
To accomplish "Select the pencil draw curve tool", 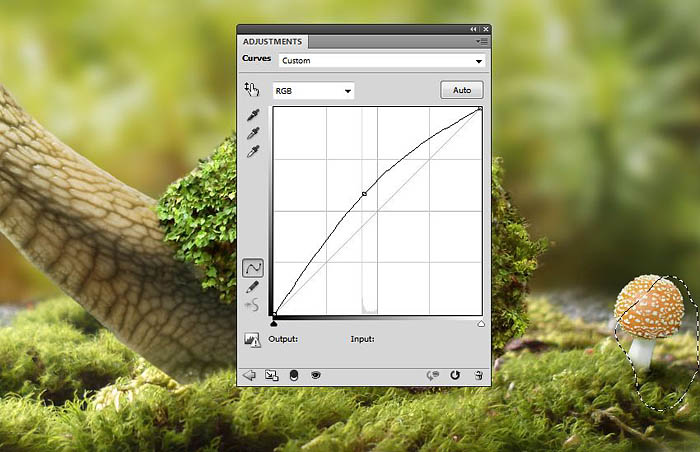I will 254,287.
